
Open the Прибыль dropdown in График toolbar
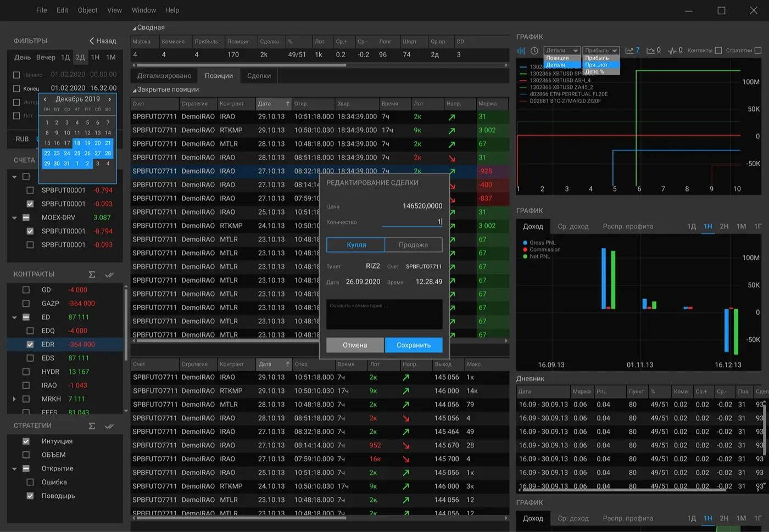click(601, 51)
